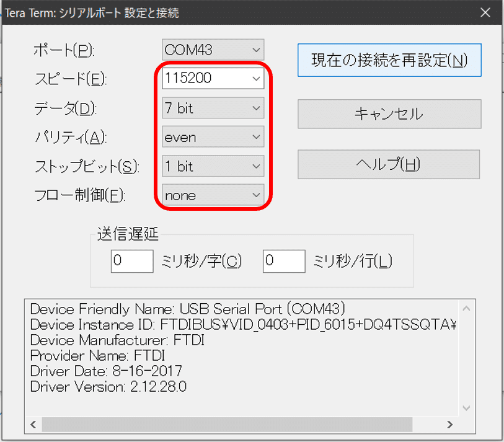
Task: Open the ストップビット dropdown showing 1 bit
Action: coord(213,166)
